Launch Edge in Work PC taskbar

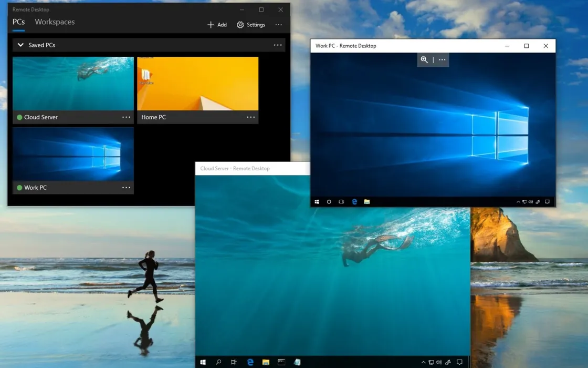354,202
